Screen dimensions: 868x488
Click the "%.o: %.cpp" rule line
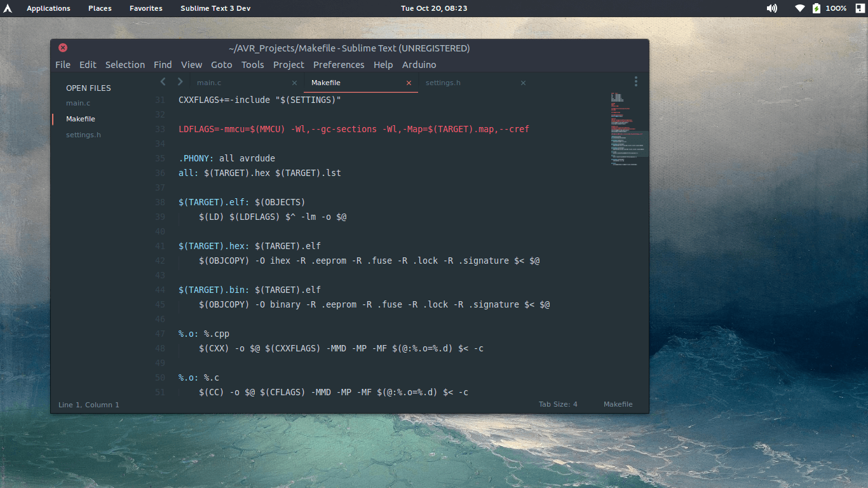[x=204, y=334]
